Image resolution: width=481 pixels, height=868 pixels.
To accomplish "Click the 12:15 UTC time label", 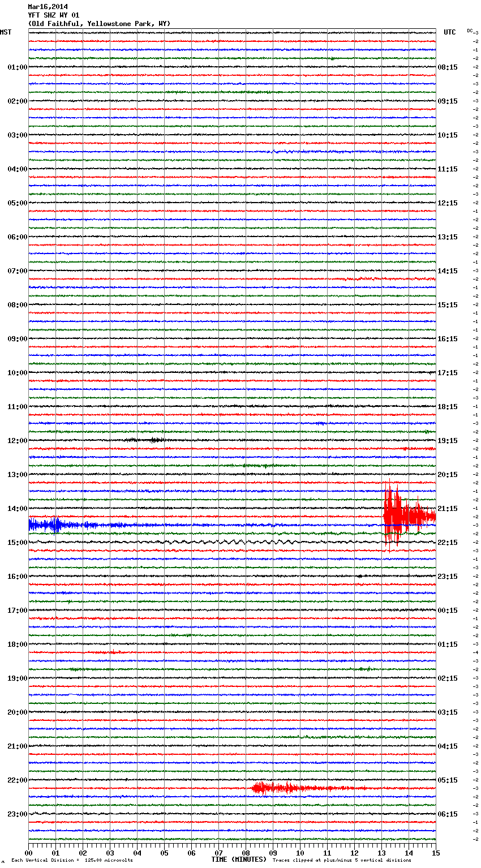I will tap(448, 203).
